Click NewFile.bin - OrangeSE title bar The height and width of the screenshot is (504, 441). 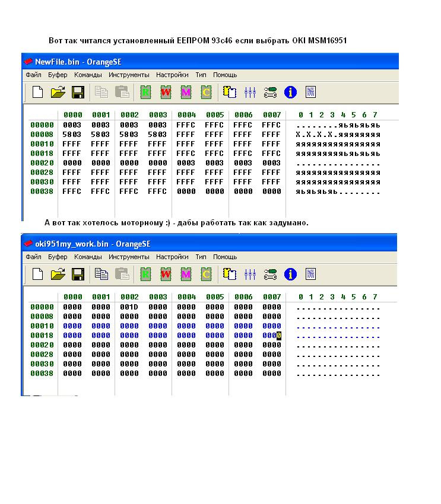[210, 62]
